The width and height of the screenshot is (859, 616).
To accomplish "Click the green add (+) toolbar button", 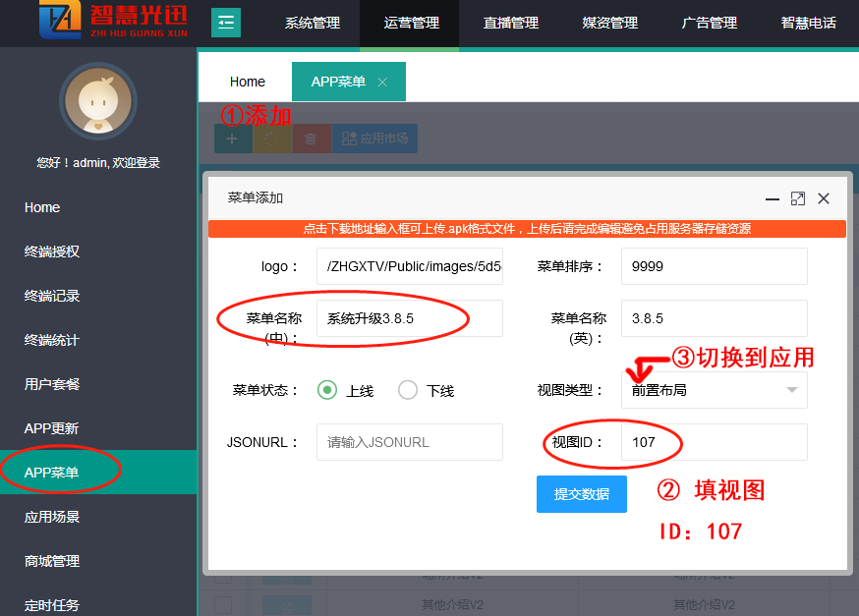I will [233, 139].
